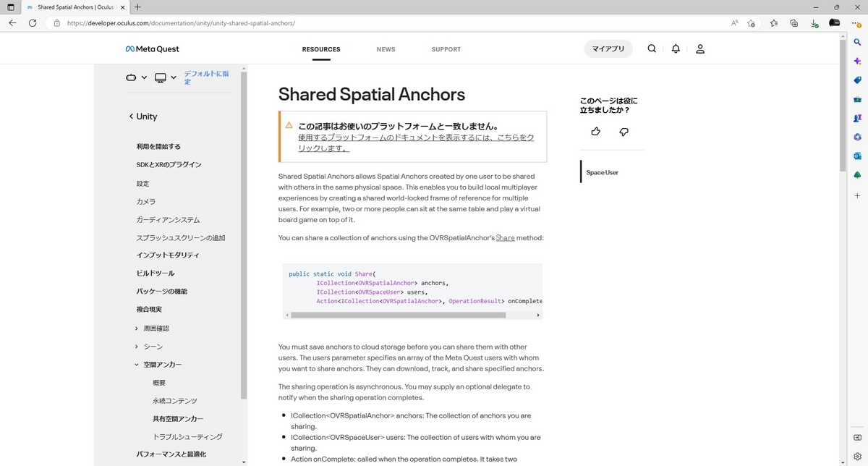The width and height of the screenshot is (868, 466).
Task: Give a thumbs down on page helpfulness
Action: pos(624,131)
